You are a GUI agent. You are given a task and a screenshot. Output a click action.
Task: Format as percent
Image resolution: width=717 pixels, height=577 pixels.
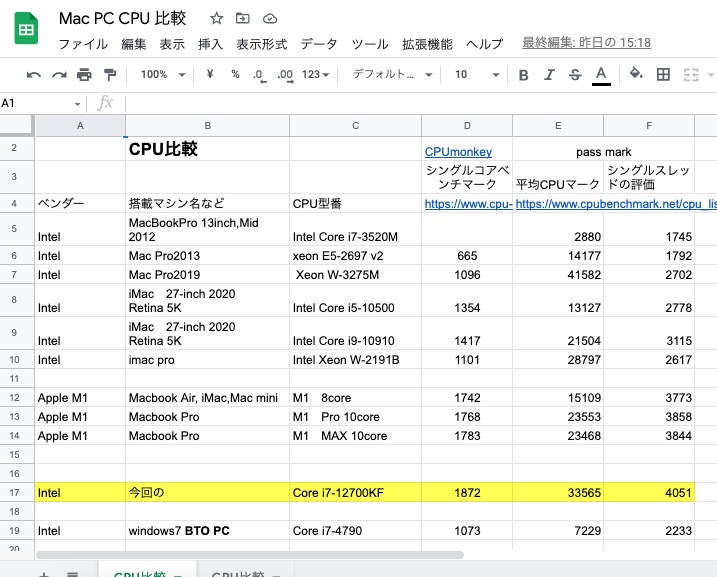(x=235, y=74)
